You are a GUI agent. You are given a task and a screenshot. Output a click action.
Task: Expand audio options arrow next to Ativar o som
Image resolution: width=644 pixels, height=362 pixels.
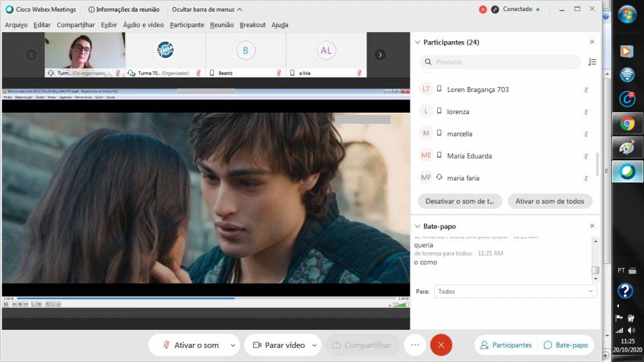[232, 345]
